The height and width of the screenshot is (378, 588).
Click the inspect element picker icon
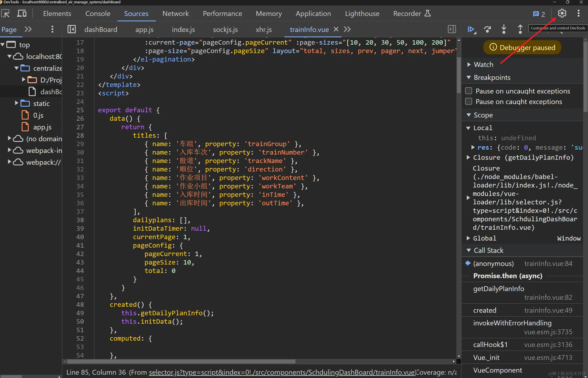tap(5, 13)
